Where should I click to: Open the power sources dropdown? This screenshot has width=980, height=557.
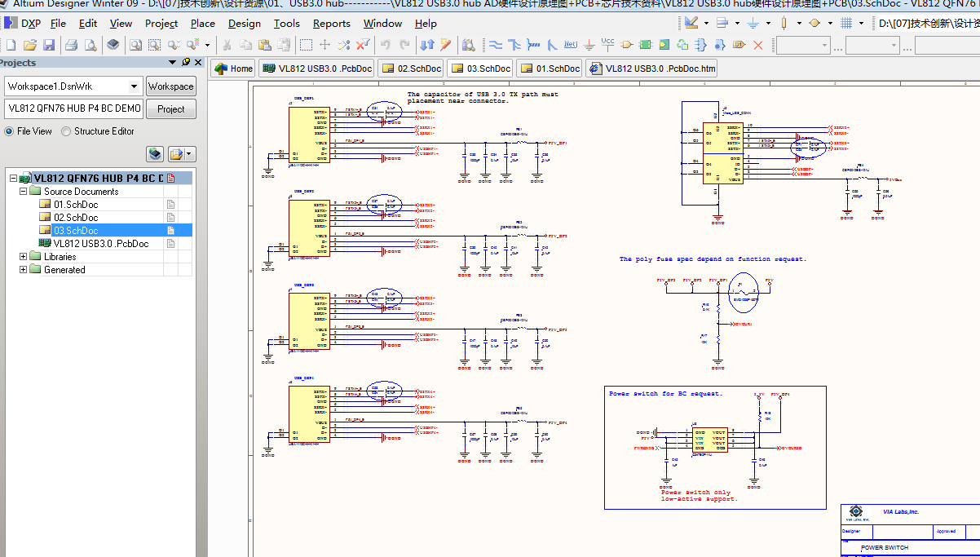coord(768,23)
